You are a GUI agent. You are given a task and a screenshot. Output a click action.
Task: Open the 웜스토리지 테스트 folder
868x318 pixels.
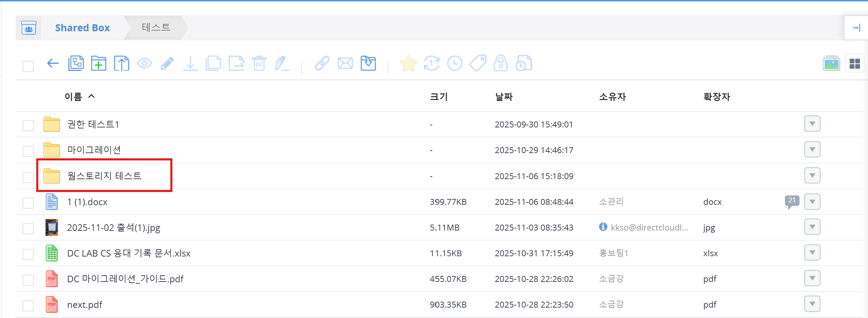tap(104, 176)
